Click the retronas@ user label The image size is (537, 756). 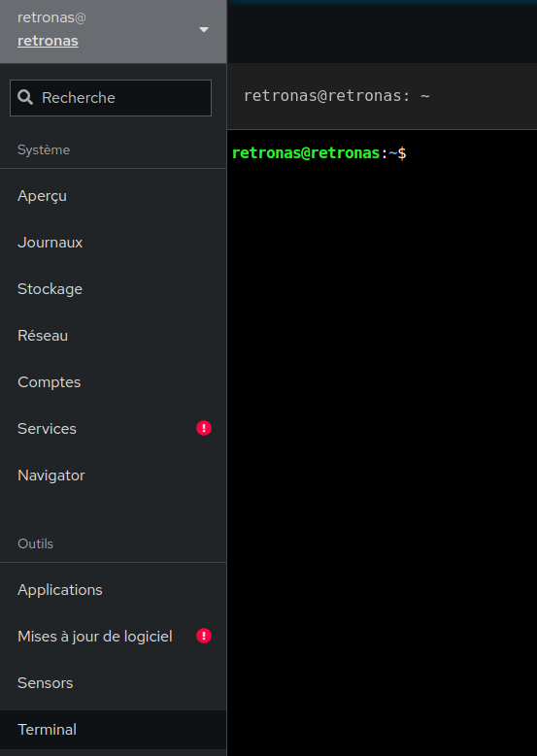click(51, 17)
